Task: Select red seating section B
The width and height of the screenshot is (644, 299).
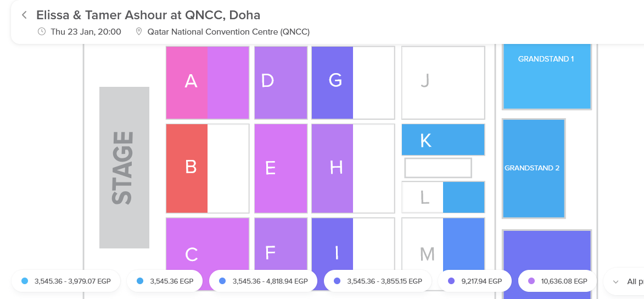Action: (187, 168)
